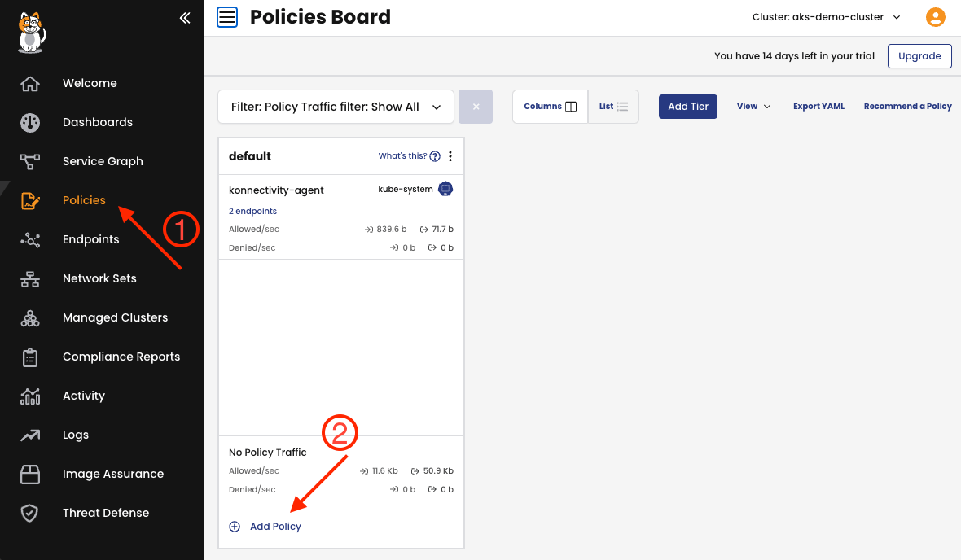Click Export YAML
Screen dimensions: 961x560
click(818, 107)
